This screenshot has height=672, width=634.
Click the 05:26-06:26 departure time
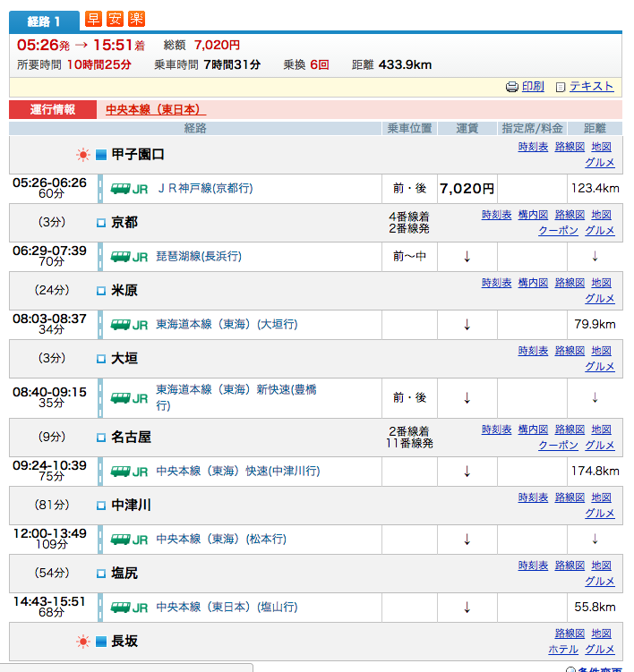(49, 183)
